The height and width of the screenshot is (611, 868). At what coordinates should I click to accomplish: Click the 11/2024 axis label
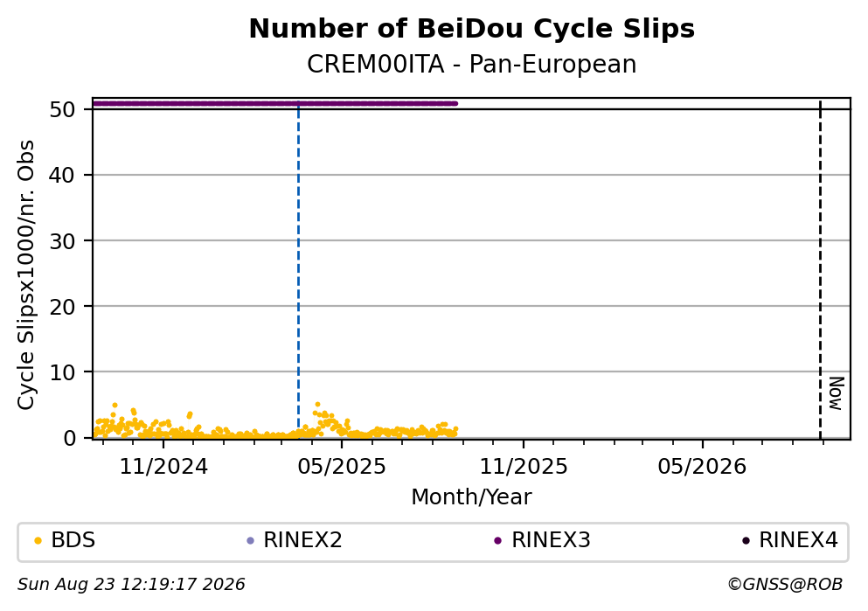click(x=163, y=467)
